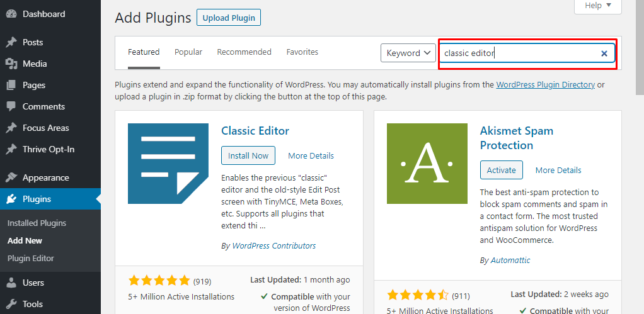Switch to the Popular tab
The width and height of the screenshot is (644, 314).
tap(188, 52)
